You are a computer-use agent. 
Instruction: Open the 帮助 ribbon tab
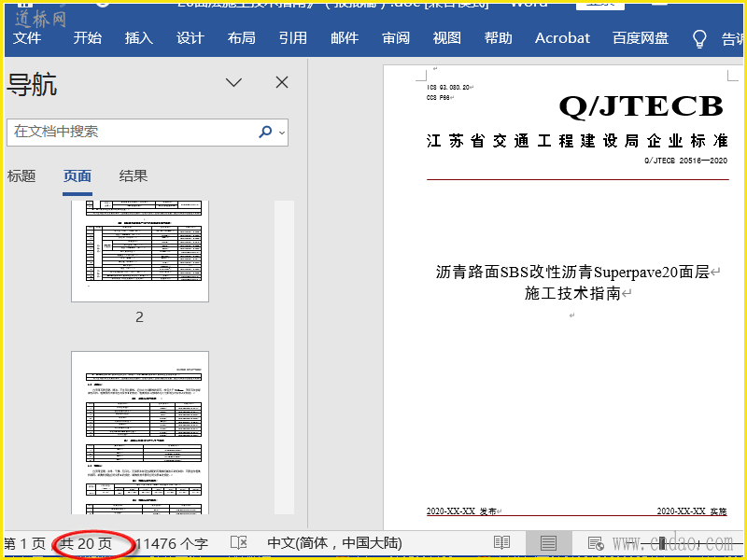pos(498,38)
